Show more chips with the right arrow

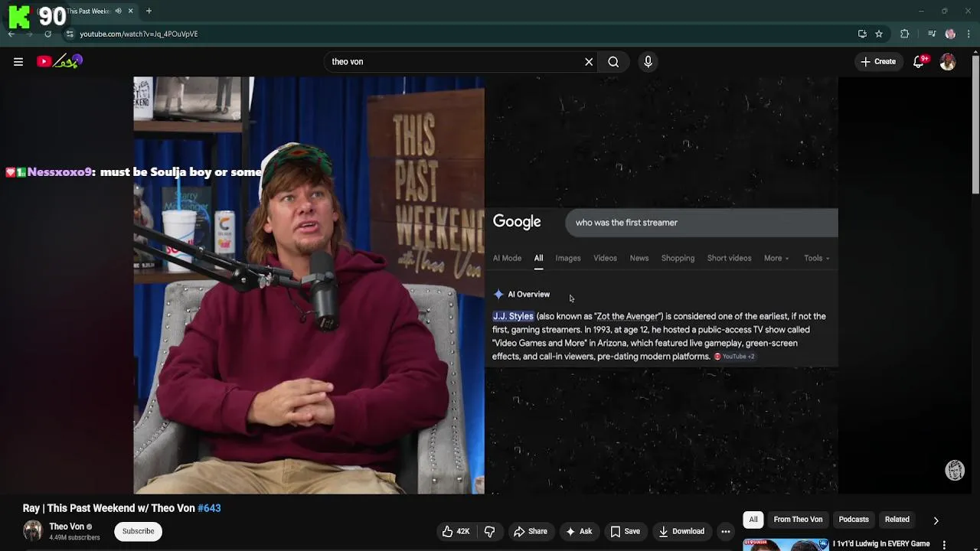coord(936,520)
